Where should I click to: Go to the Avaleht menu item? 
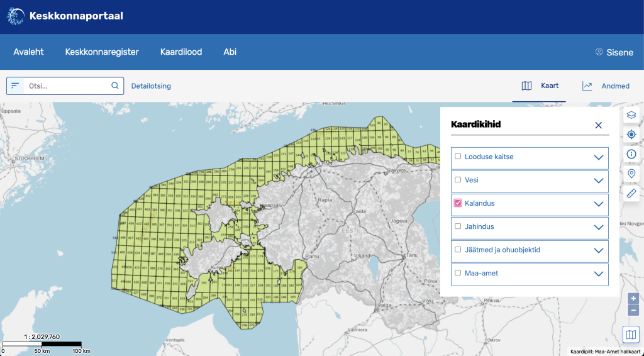(x=28, y=52)
